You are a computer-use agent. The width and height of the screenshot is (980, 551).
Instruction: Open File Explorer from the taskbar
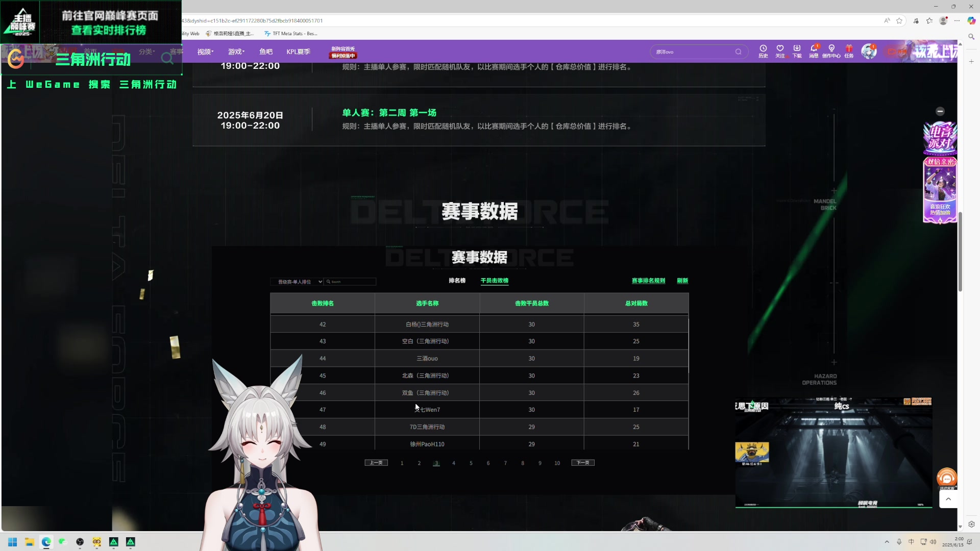pos(30,542)
